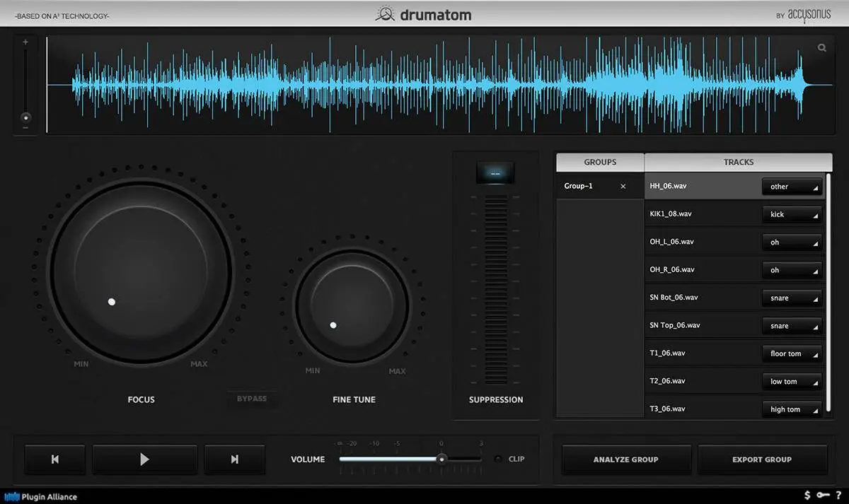Open the type dropdown for SN Top_06.wav
This screenshot has width=849, height=504.
(x=792, y=326)
